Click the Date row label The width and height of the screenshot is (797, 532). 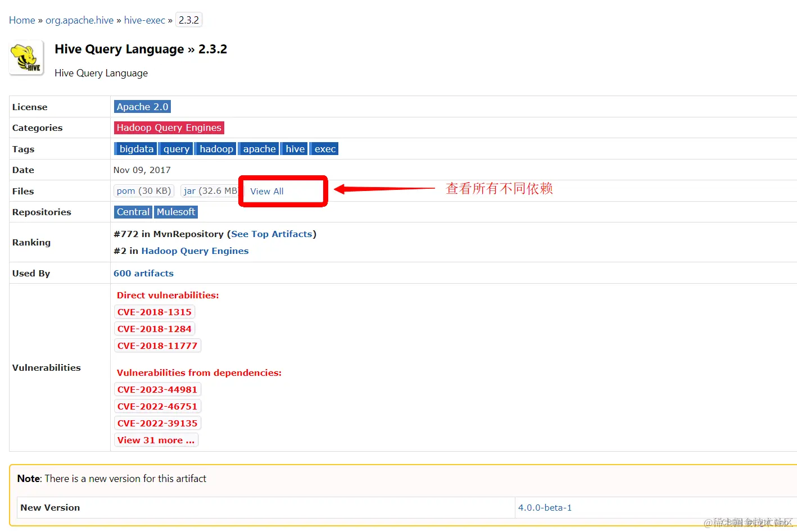[23, 170]
